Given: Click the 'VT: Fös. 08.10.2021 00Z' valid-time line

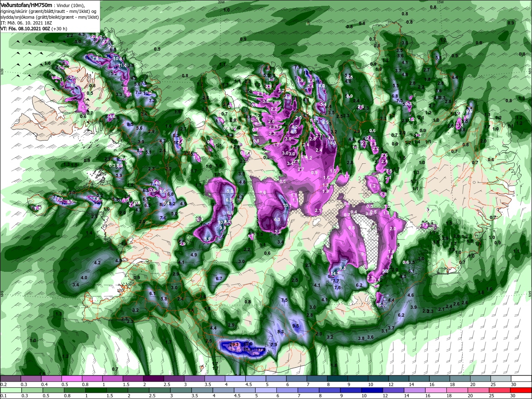Looking at the screenshot, I should tap(25, 29).
